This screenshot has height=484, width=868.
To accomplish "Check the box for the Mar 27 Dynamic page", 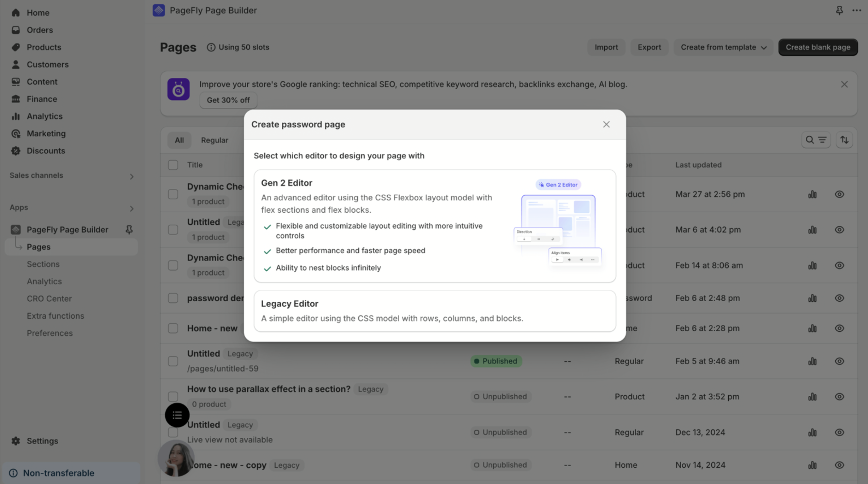I will [173, 194].
